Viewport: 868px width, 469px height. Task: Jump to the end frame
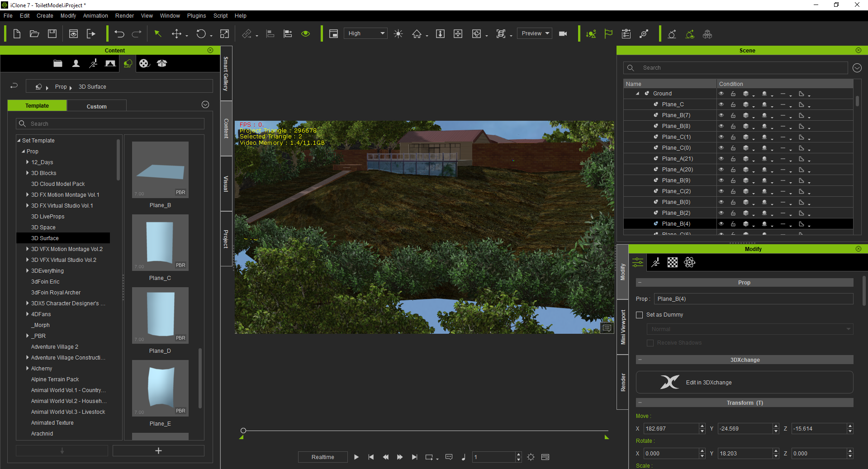click(x=414, y=457)
